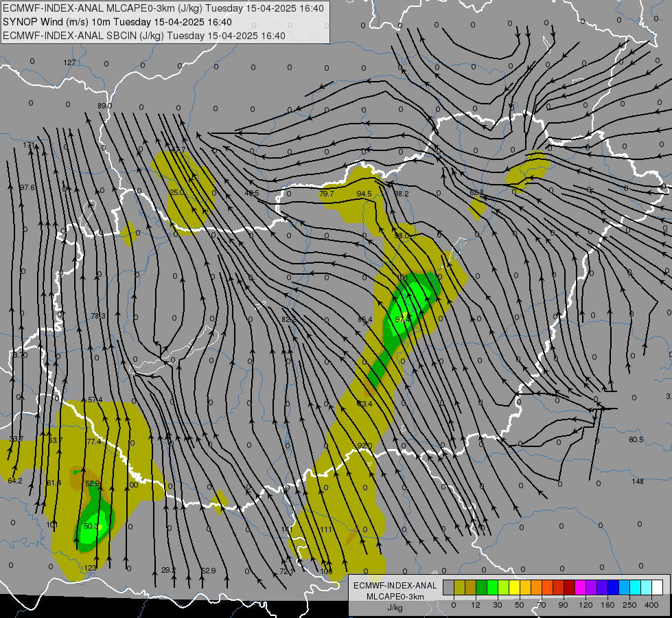
Task: Pick the deep blue swatch above 160
Action: (x=613, y=588)
